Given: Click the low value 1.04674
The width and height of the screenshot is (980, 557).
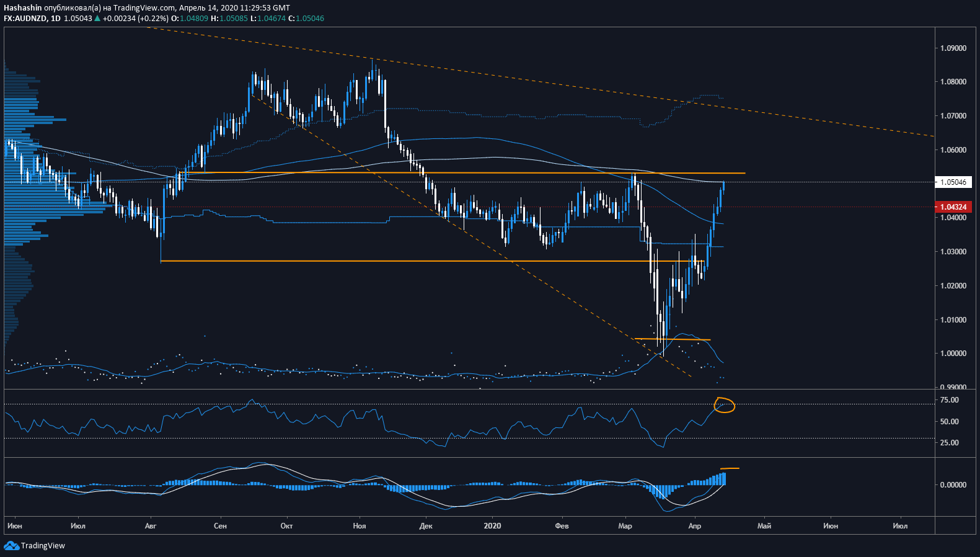Looking at the screenshot, I should coord(271,19).
